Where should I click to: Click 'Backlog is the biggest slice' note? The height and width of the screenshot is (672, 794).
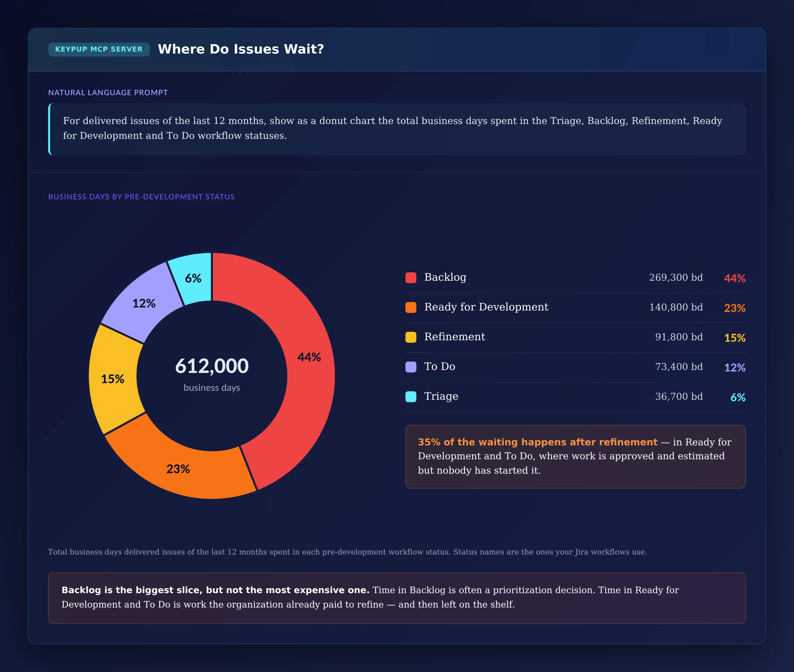point(397,598)
